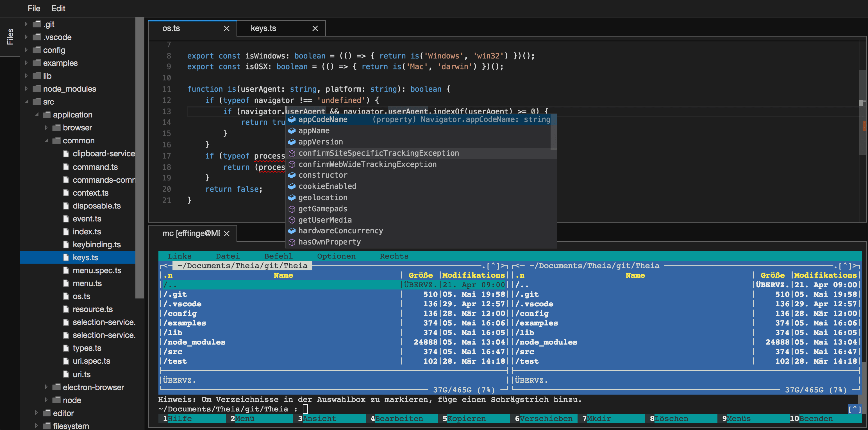
Task: Click the command.ts file icon
Action: (66, 167)
